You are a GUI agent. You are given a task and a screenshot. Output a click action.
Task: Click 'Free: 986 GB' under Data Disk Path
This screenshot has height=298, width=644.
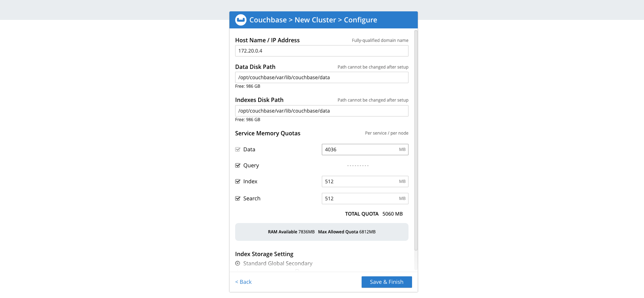[248, 86]
